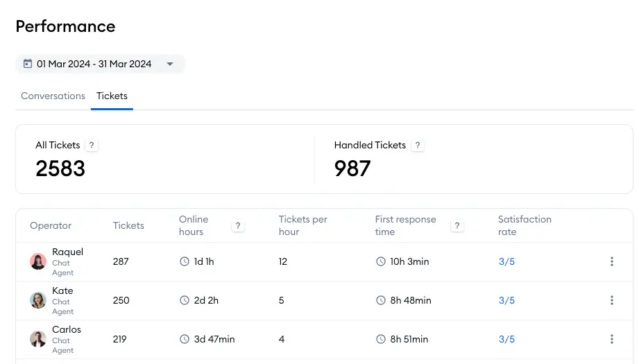Click the Online hours column header

pos(194,225)
